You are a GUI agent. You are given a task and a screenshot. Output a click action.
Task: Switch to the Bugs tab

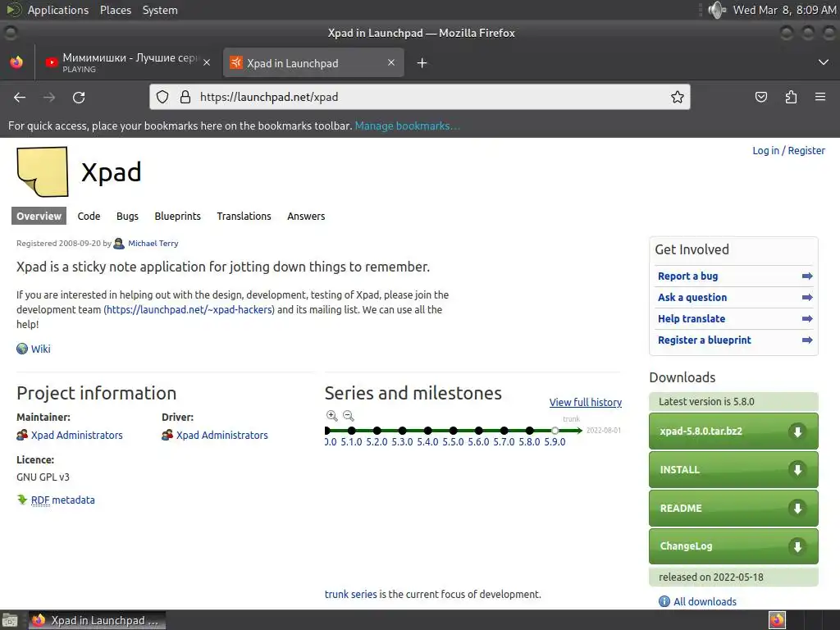click(127, 216)
